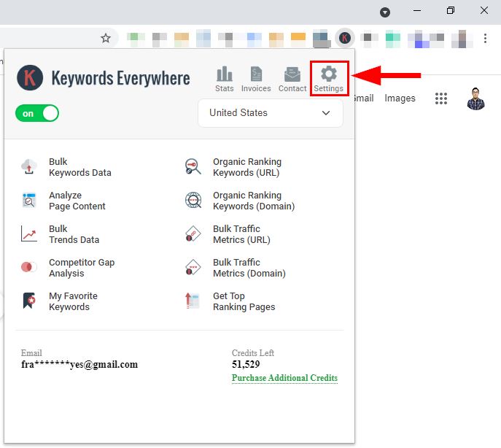Click the Get Top Ranking Pages icon
The width and height of the screenshot is (501, 448).
click(193, 301)
